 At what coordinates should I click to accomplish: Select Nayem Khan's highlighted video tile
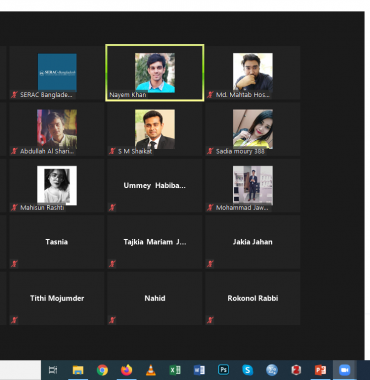click(155, 73)
